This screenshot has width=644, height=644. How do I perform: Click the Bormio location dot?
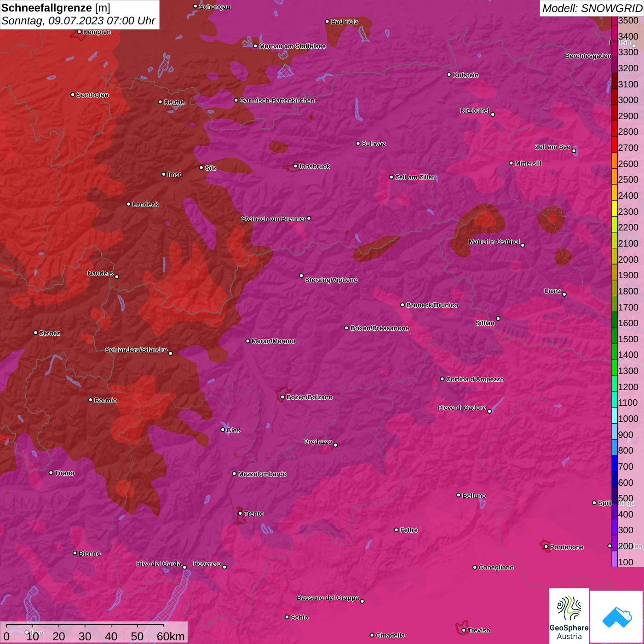91,400
